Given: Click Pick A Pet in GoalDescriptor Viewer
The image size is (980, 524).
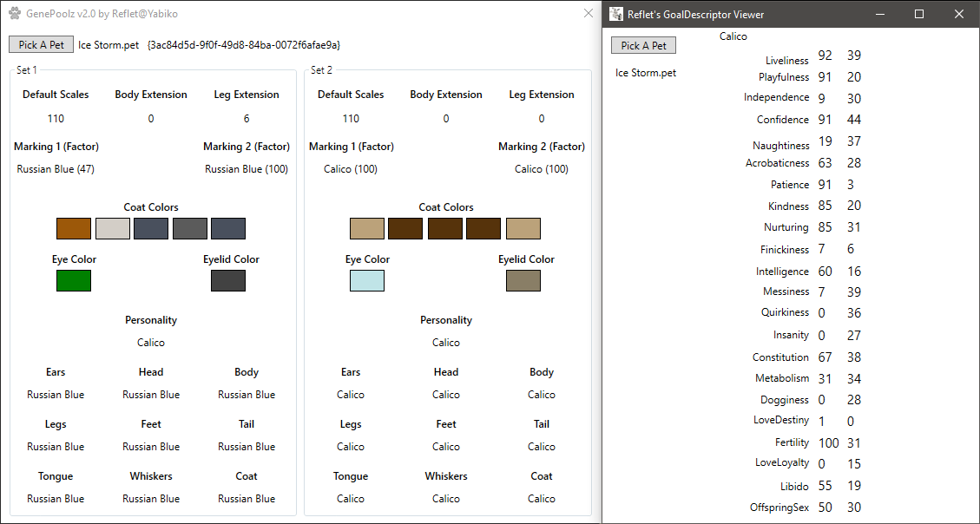Looking at the screenshot, I should [x=643, y=45].
